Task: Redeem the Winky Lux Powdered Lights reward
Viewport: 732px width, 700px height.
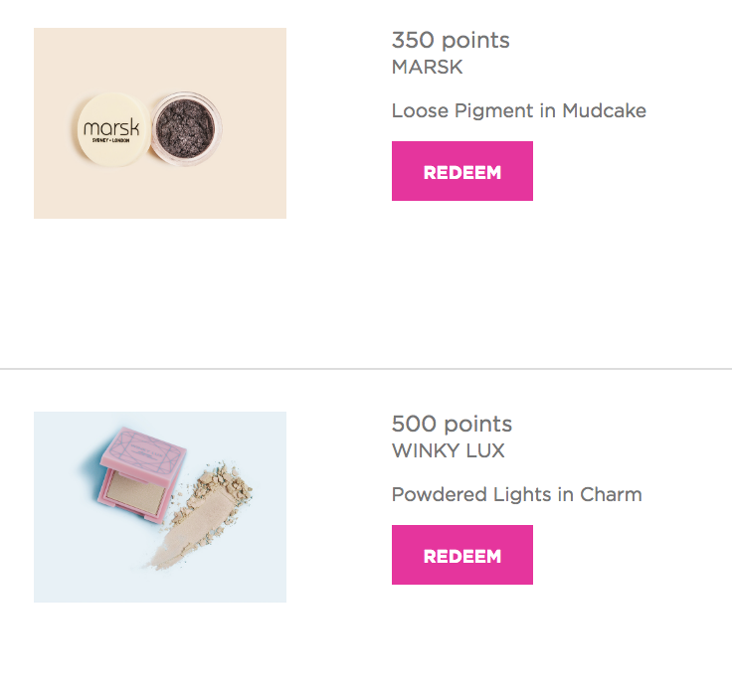Action: pos(462,555)
